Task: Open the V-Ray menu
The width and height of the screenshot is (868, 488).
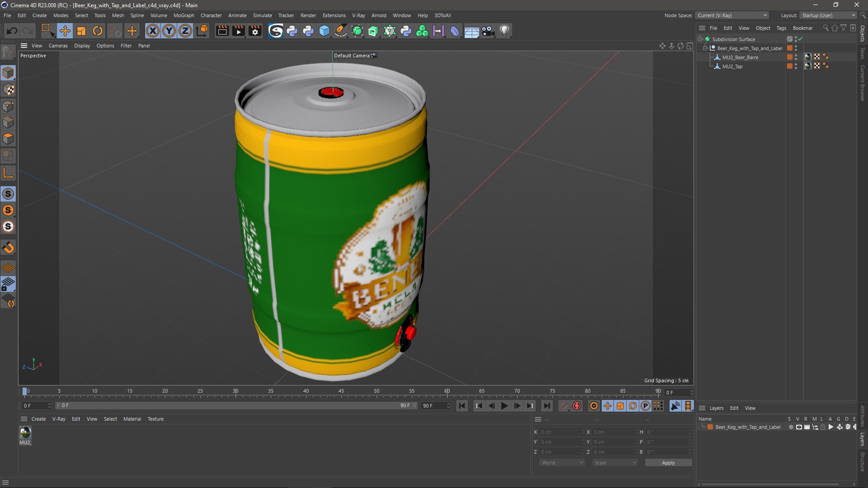Action: pyautogui.click(x=359, y=15)
